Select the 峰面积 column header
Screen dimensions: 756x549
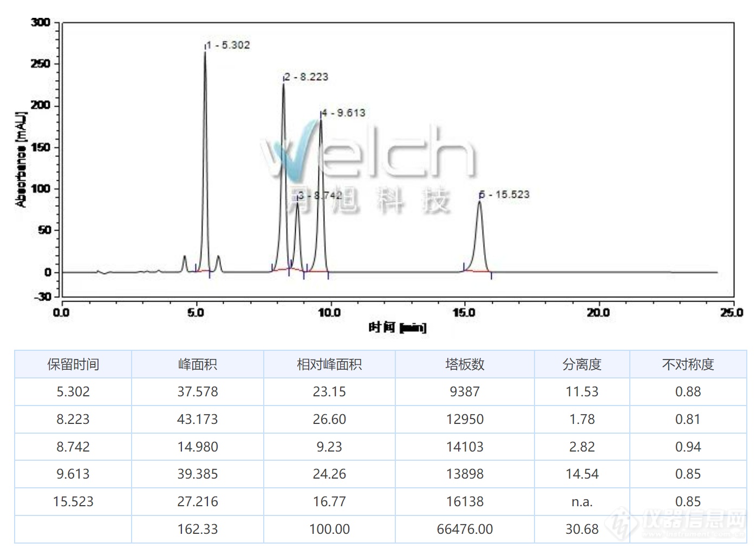[x=198, y=364]
